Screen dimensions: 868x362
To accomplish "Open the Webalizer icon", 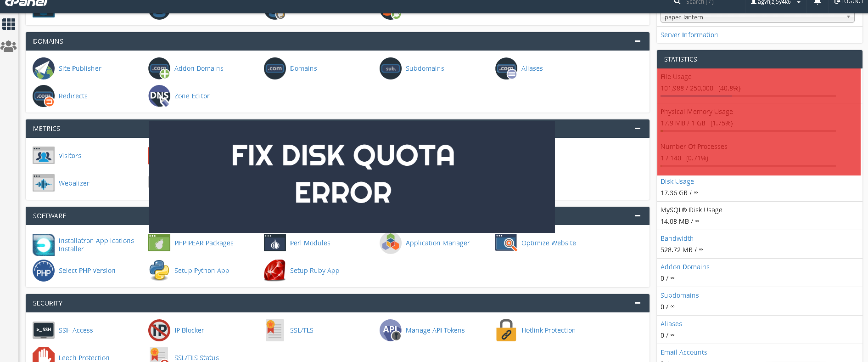I will click(x=44, y=183).
